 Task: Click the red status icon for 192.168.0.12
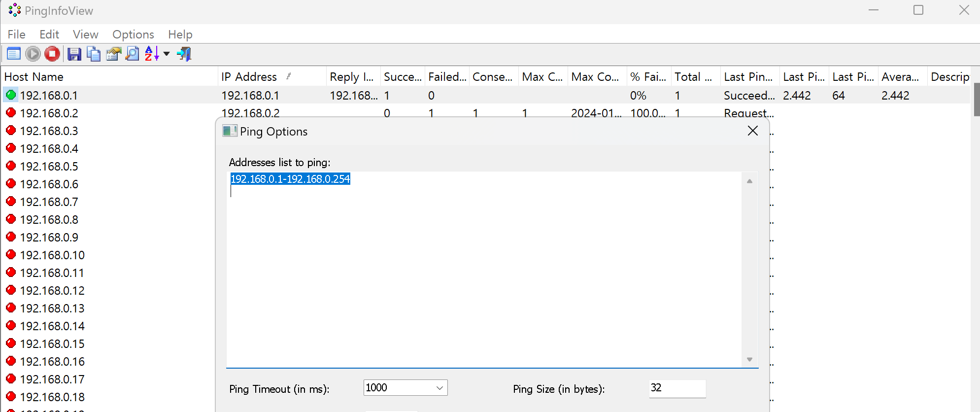[11, 290]
